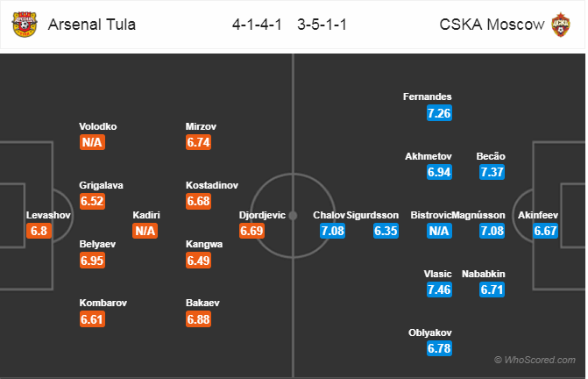The height and width of the screenshot is (379, 588).
Task: Click Chalov's 7.08 rating badge
Action: pos(332,232)
